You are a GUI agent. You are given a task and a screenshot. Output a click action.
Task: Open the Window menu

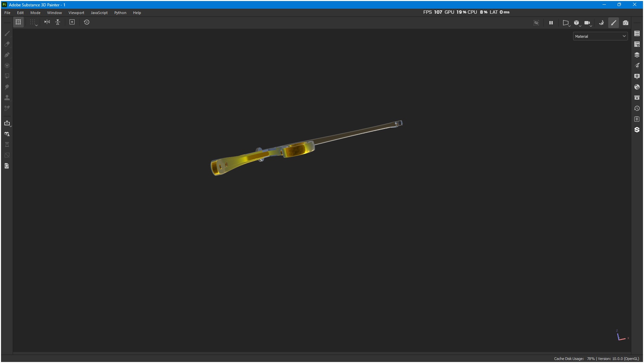coord(55,13)
